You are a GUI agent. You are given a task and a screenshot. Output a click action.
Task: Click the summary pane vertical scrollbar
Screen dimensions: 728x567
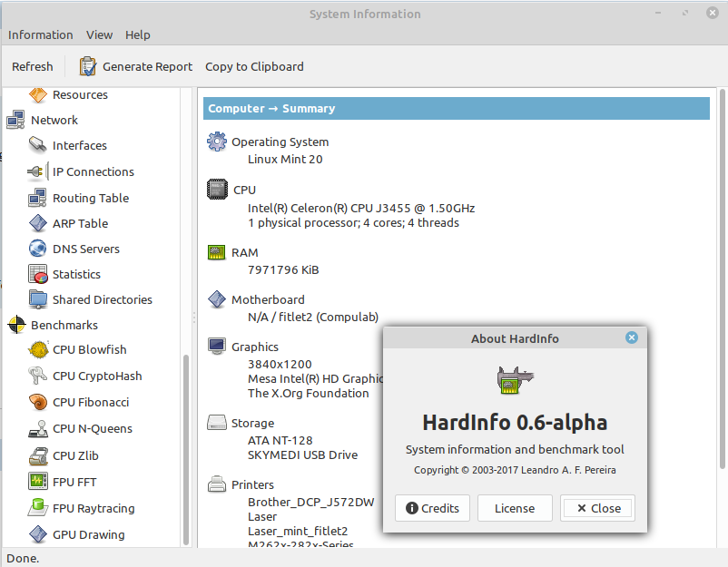click(722, 279)
